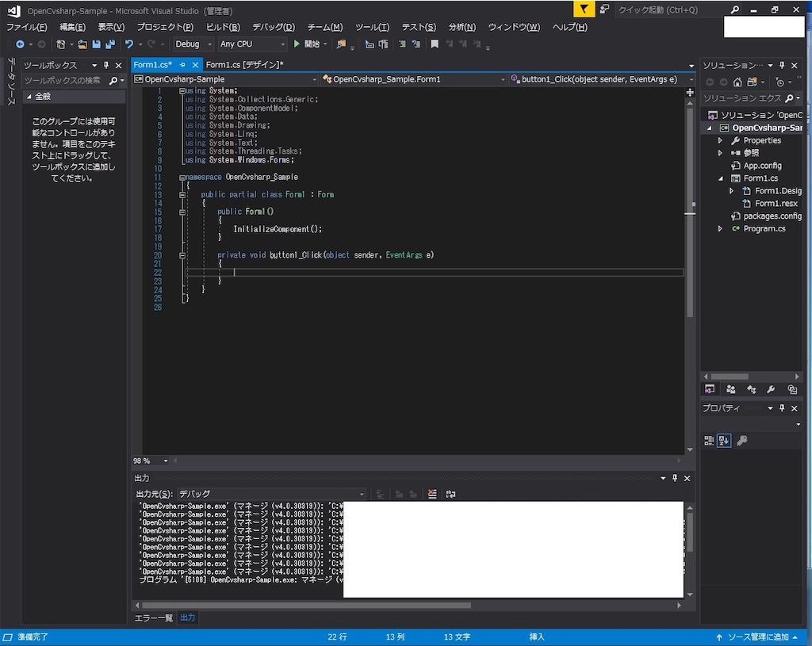
Task: Open the OpenCvsharp_Sample.Form1 class dropdown
Action: 413,79
